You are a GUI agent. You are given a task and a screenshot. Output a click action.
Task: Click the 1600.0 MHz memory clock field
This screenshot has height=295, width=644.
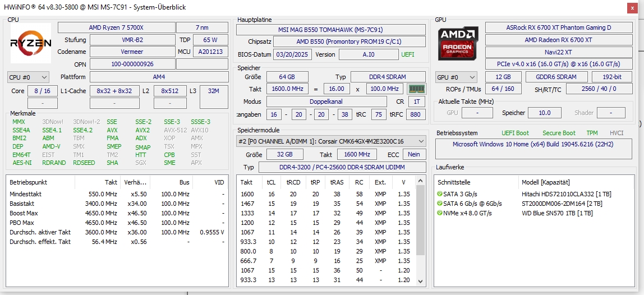coord(287,89)
